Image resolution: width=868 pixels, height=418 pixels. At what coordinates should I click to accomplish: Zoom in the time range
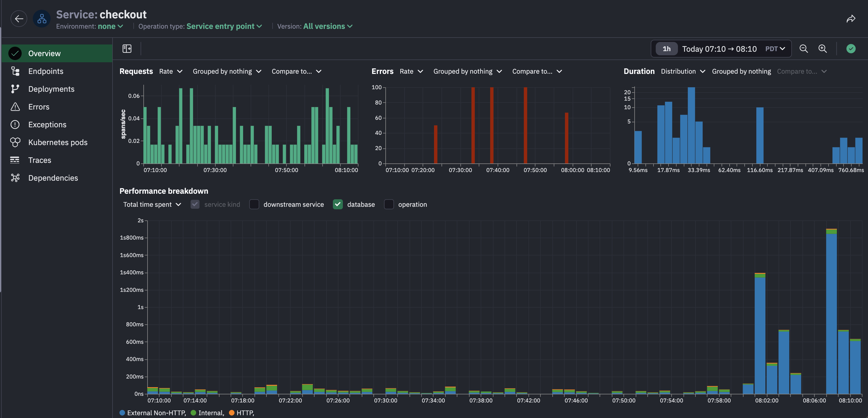822,49
